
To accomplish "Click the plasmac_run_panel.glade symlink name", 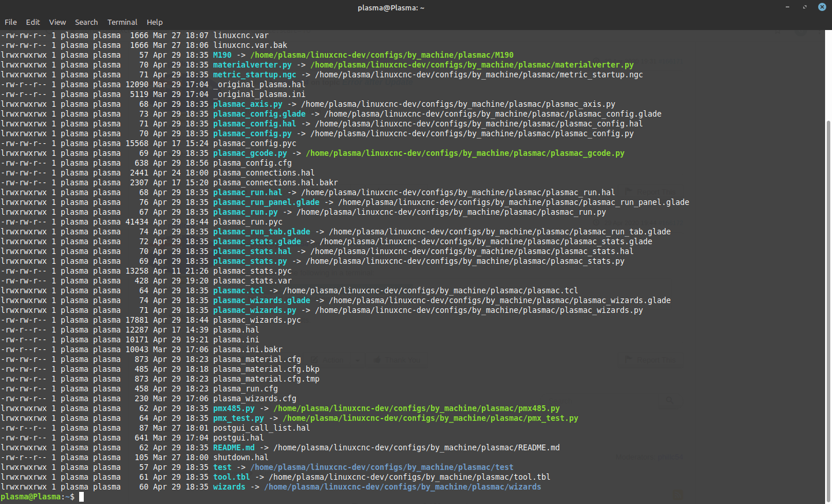I will click(x=266, y=202).
